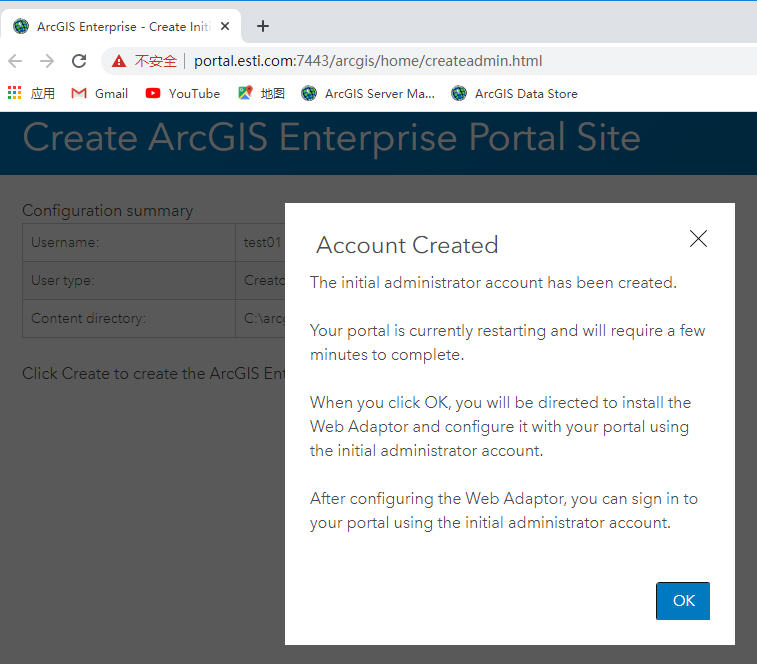The image size is (757, 664).
Task: Open the YouTube bookmark
Action: click(x=182, y=93)
